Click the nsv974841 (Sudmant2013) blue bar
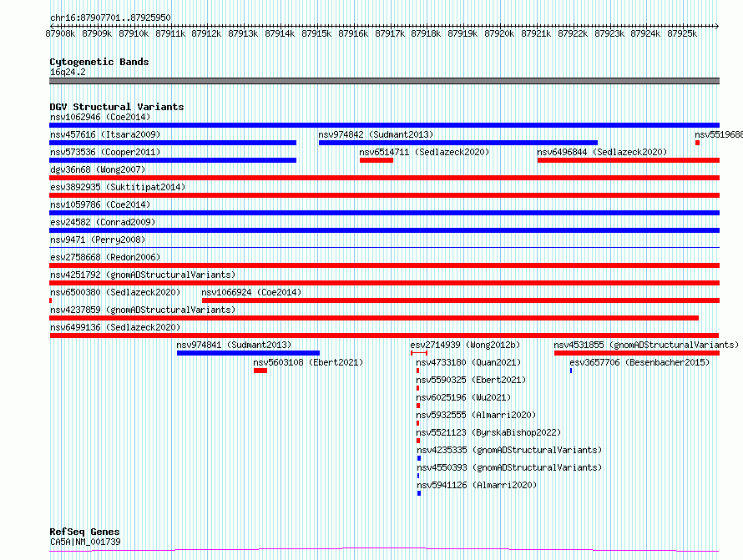 [248, 353]
